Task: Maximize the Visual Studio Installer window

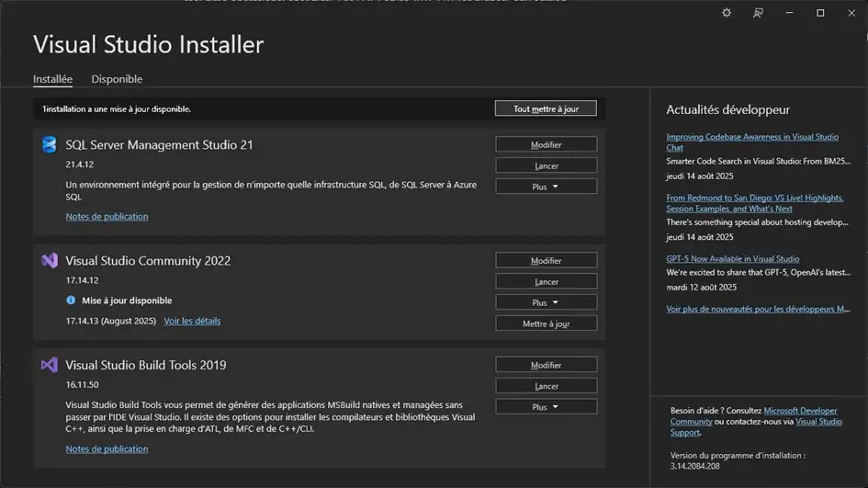Action: (820, 13)
